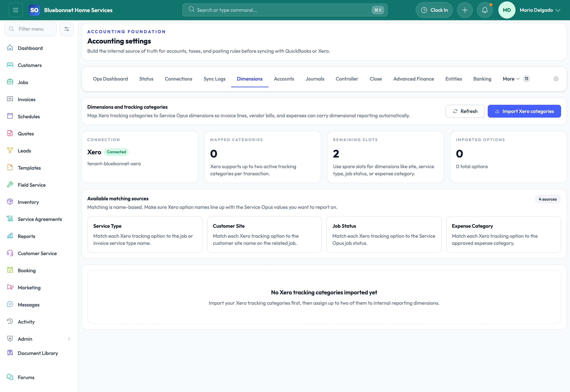The width and height of the screenshot is (570, 392).
Task: Switch to the Accounts tab
Action: (x=284, y=79)
